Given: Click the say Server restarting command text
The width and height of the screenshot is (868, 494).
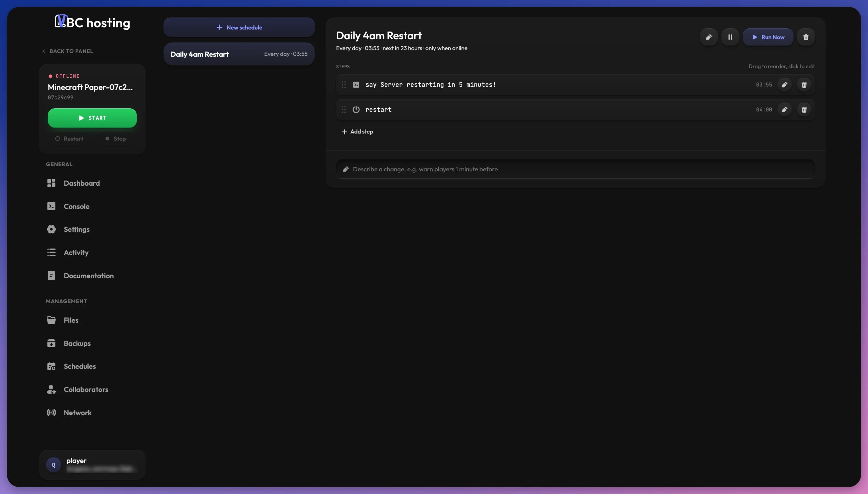Looking at the screenshot, I should [x=430, y=85].
